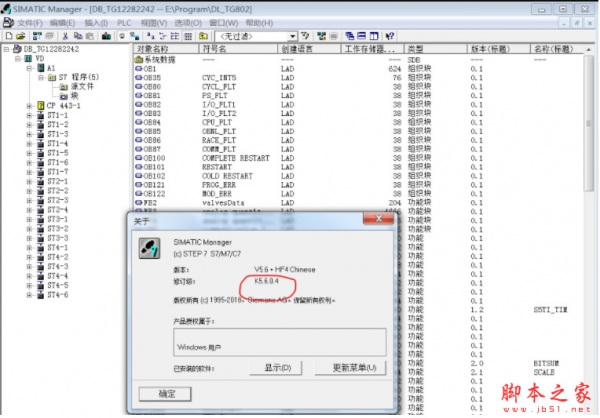This screenshot has height=418, width=600.
Task: Click the Cascade windows icon
Action: [349, 36]
